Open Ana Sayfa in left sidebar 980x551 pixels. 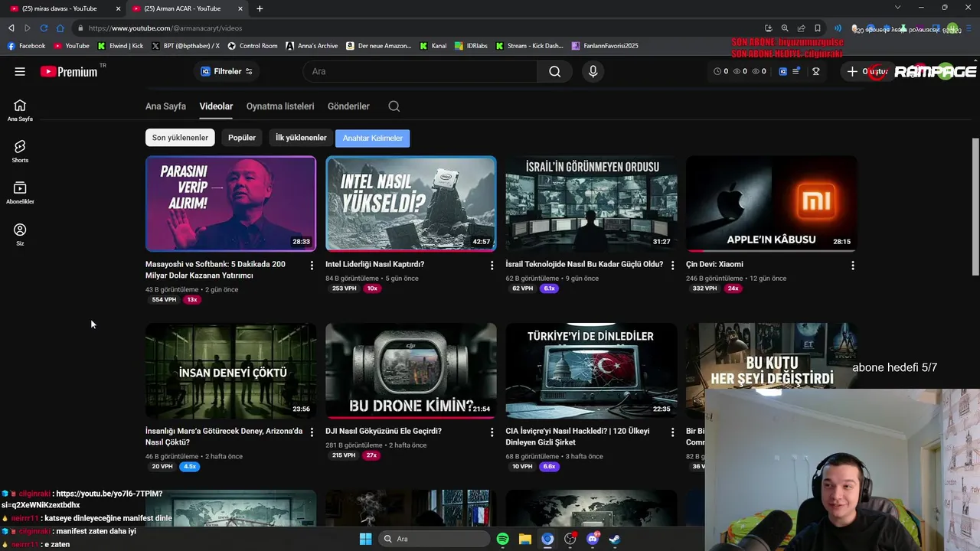20,110
